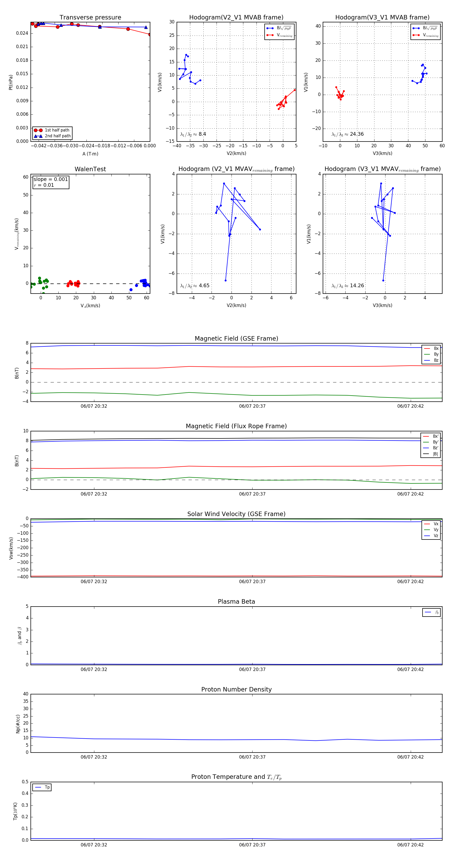
Task: Click the "1st half path" legend entry
Action: tap(53, 130)
